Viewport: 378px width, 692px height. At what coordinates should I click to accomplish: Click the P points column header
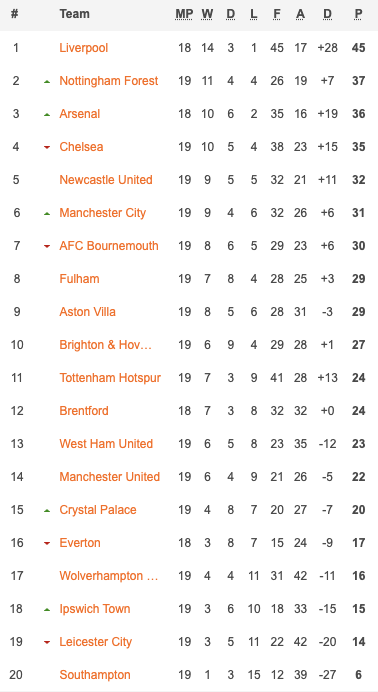click(358, 15)
